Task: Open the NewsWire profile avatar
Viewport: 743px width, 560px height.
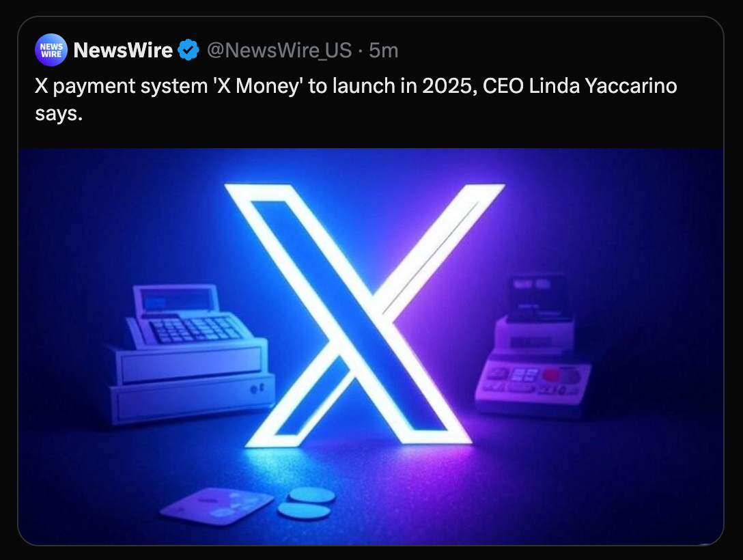Action: click(51, 50)
